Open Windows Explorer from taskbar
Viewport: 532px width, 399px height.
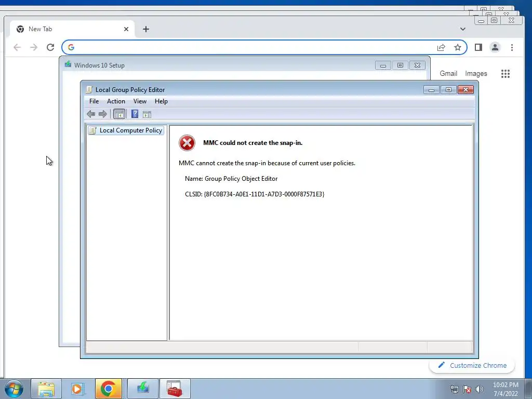[x=46, y=389]
